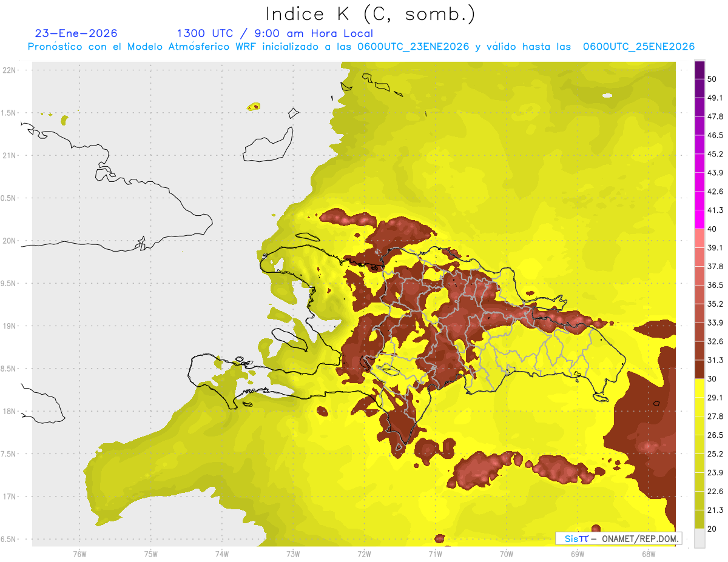Click the '17N' latitude label

(x=9, y=497)
